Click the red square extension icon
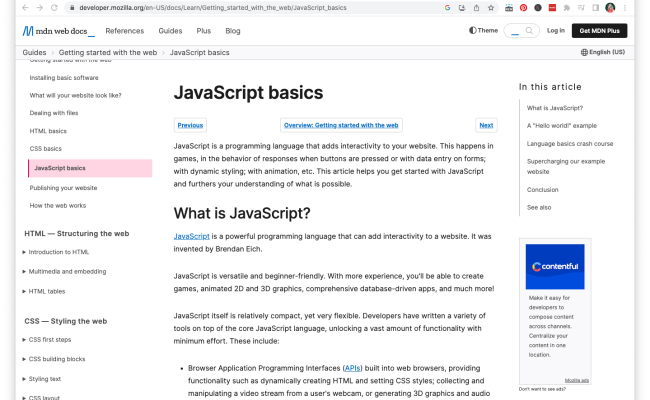The height and width of the screenshot is (400, 650). coord(552,7)
